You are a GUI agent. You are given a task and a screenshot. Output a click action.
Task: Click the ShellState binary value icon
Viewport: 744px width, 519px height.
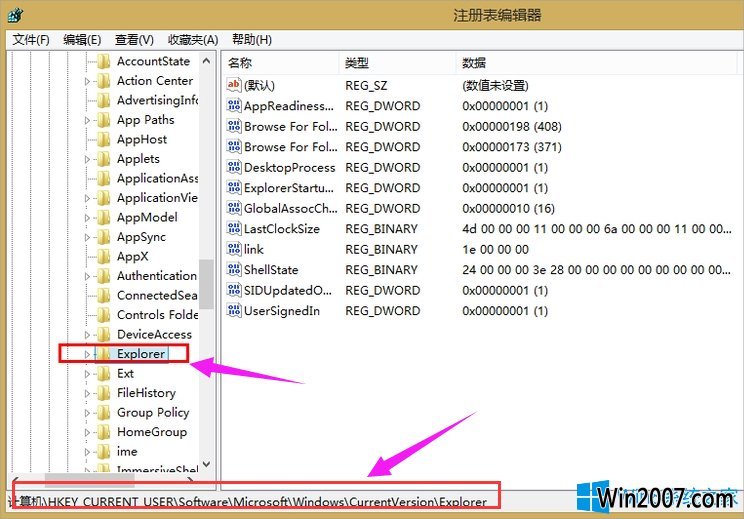coord(233,269)
